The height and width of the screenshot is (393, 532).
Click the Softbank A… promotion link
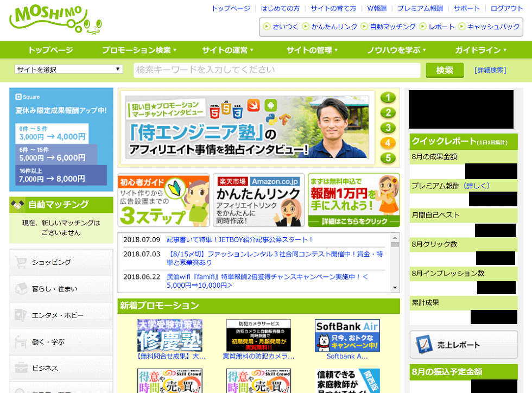(347, 356)
